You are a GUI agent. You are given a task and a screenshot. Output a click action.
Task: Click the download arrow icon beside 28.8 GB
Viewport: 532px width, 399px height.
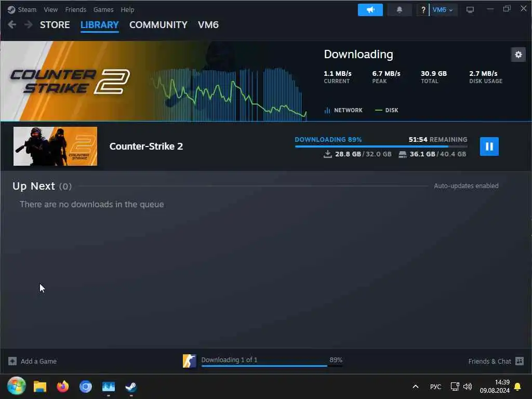(327, 154)
